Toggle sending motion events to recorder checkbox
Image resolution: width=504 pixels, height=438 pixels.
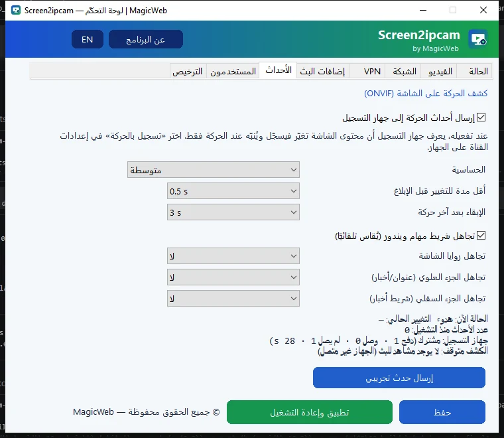tap(481, 117)
